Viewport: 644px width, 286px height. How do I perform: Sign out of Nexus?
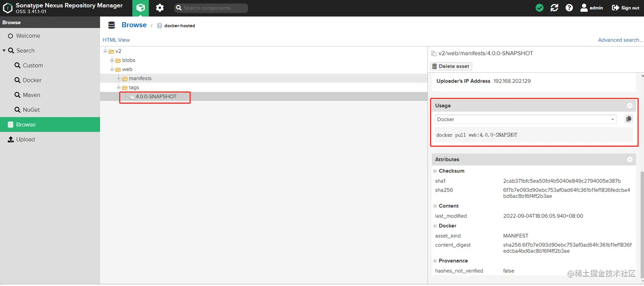(626, 8)
